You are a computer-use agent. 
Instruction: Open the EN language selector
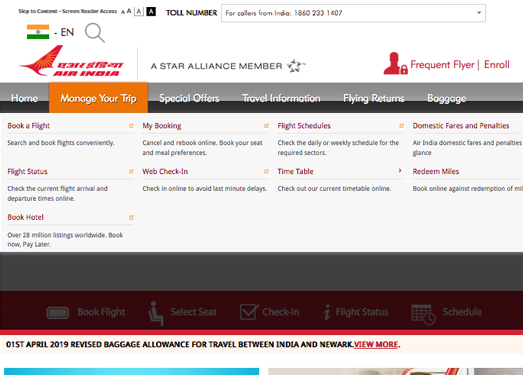point(67,32)
